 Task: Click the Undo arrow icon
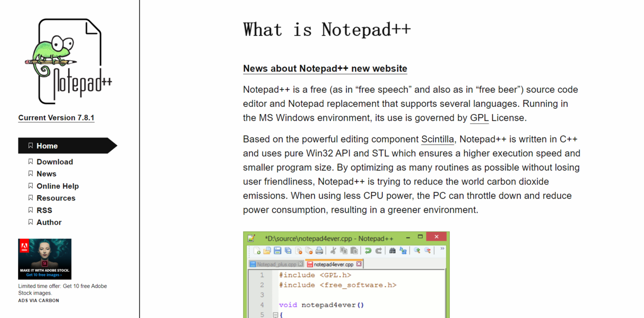pos(369,251)
